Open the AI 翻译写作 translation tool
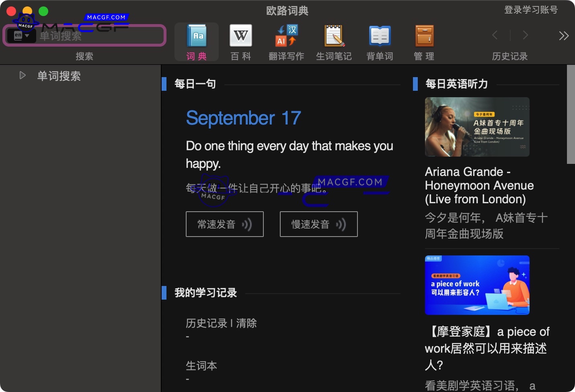 click(x=286, y=41)
